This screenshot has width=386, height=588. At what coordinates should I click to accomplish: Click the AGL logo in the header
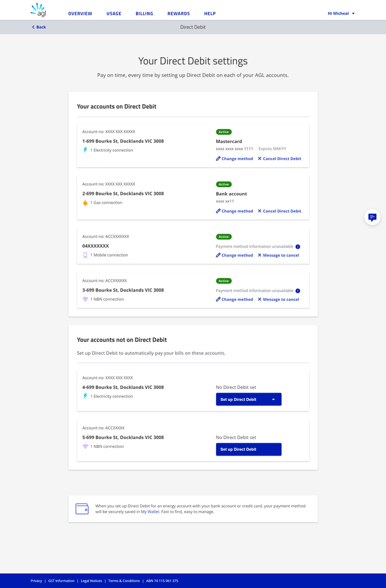coord(38,9)
